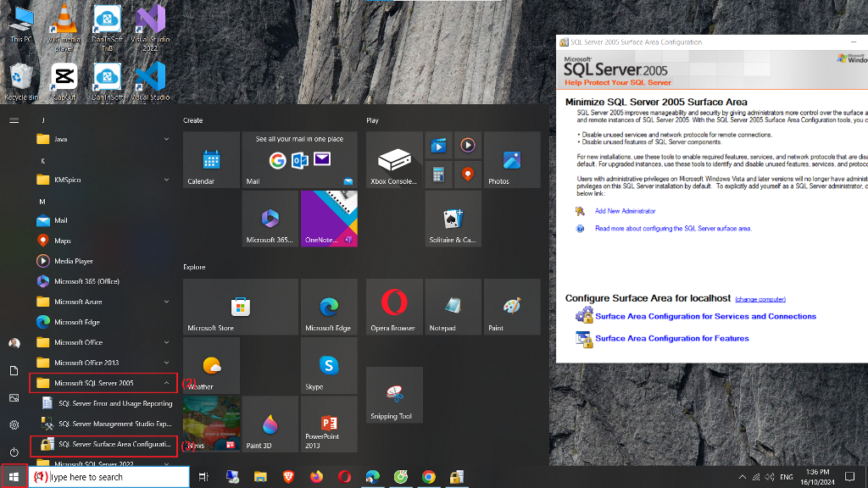Open the Photos tile
The width and height of the screenshot is (868, 488).
coord(512,160)
